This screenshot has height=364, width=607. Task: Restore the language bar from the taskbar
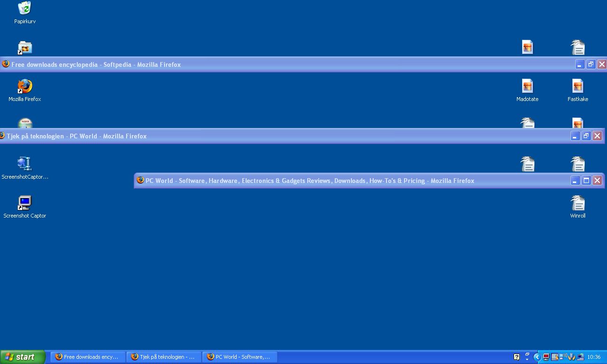click(x=527, y=354)
